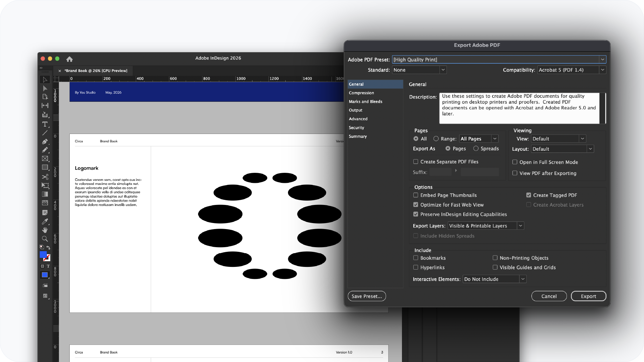Select the Pencil tool
644x362 pixels.
pos(45,150)
